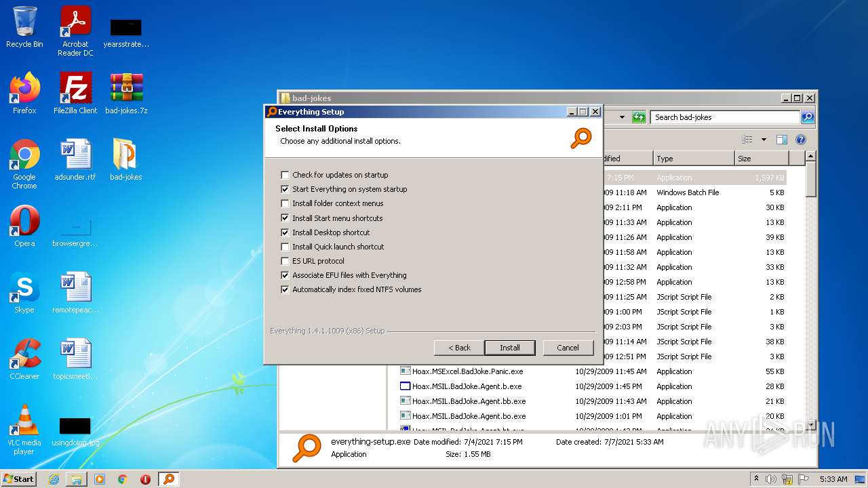Uncheck Automatically index fixed NTFS volumes
This screenshot has width=868, height=488.
coord(285,289)
